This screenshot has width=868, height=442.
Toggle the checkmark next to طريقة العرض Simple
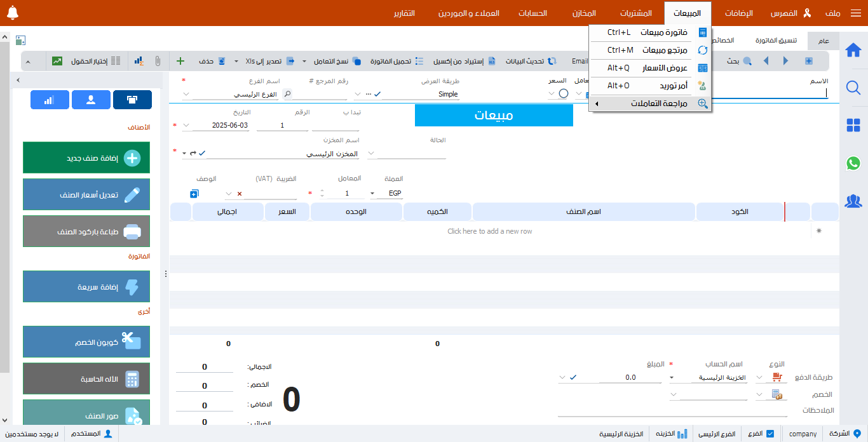[x=376, y=93]
